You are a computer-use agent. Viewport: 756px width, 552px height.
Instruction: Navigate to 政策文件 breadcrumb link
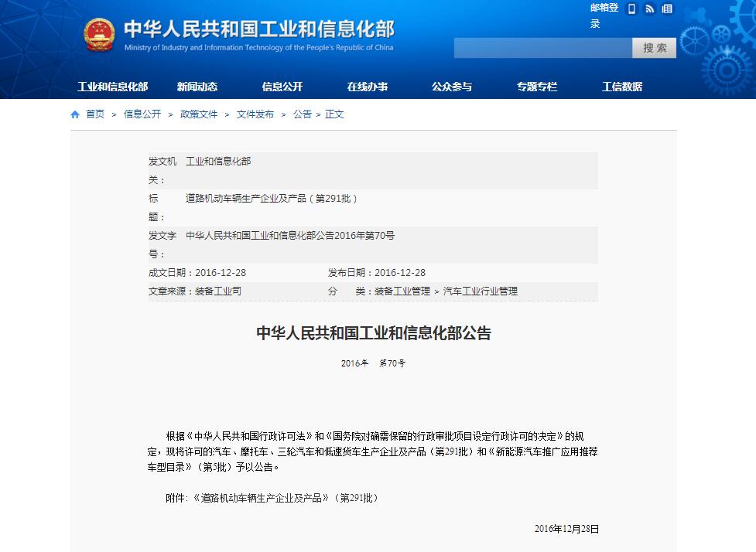199,114
